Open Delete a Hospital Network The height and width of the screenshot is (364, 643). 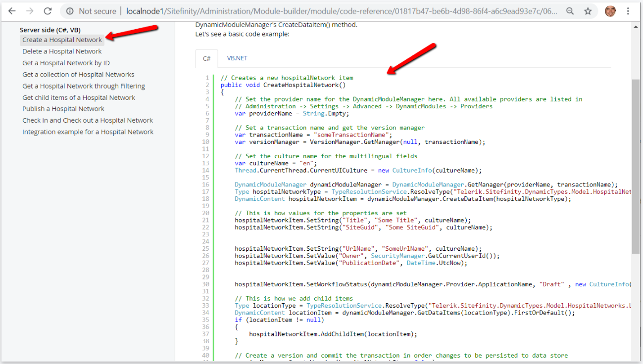click(x=62, y=51)
